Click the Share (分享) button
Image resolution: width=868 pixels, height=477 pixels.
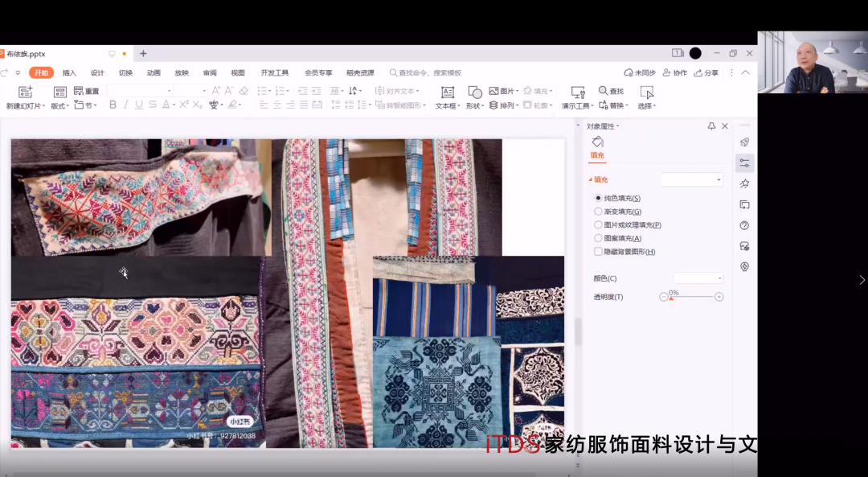[x=706, y=72]
